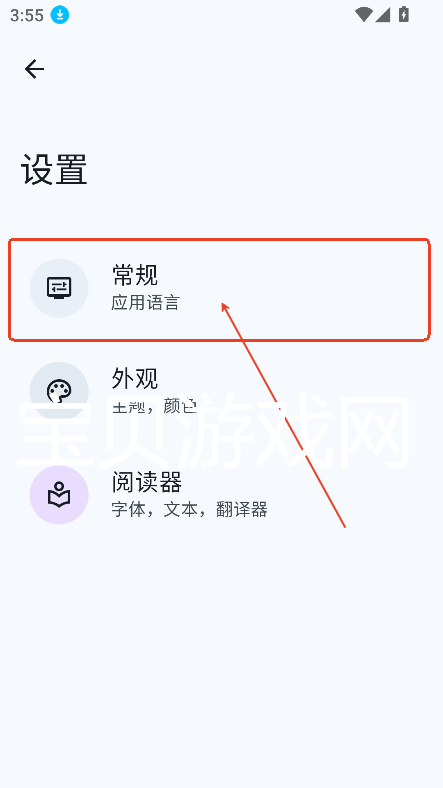Tap the cellular signal icon
Screen dimensions: 443x788
pos(382,15)
